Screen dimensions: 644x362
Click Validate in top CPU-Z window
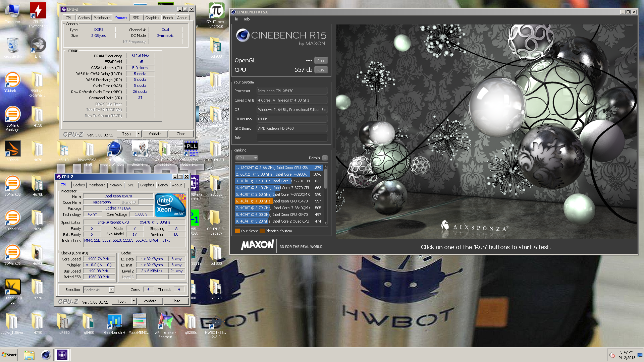click(x=155, y=134)
